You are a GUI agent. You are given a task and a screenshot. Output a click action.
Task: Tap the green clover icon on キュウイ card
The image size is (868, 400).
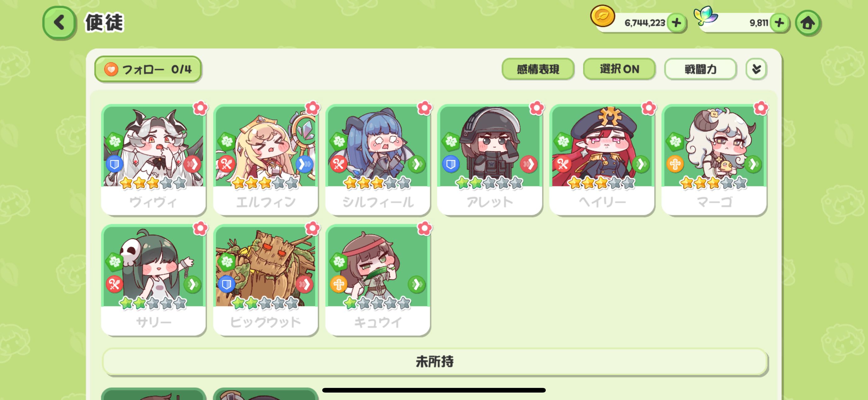[339, 261]
